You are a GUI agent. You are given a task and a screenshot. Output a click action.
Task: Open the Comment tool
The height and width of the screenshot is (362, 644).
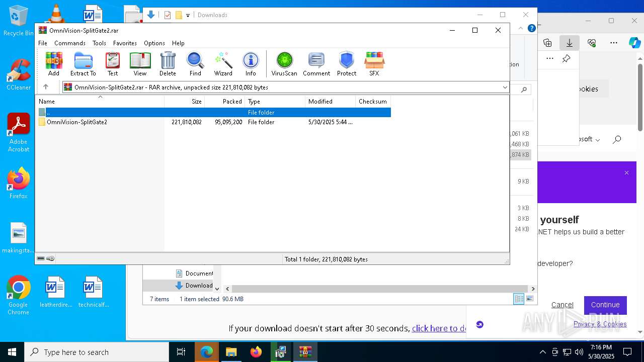(x=316, y=64)
